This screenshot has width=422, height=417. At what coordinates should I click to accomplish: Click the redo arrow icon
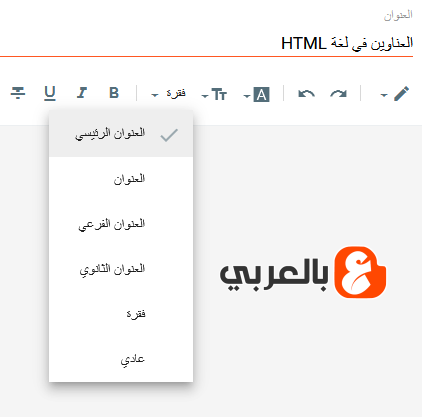click(x=338, y=94)
